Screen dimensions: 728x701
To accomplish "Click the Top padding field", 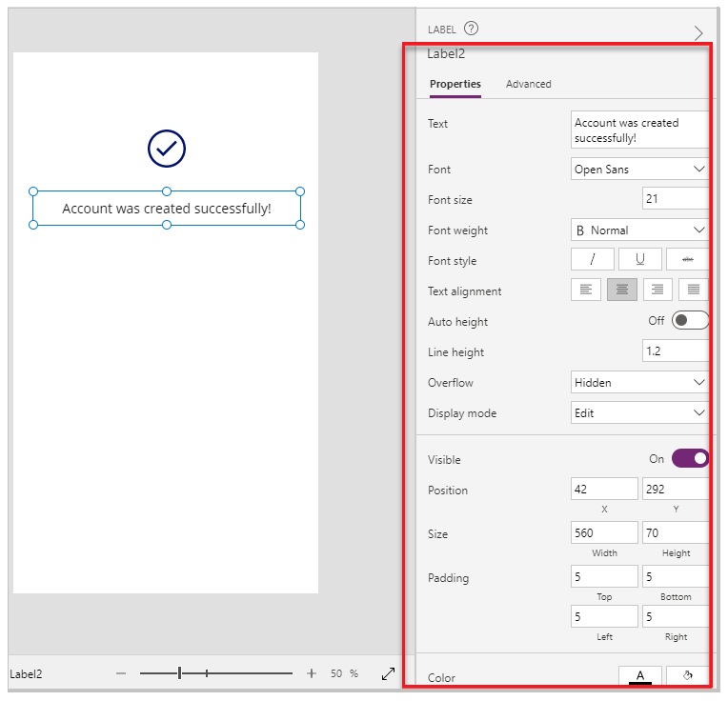I will pyautogui.click(x=604, y=576).
